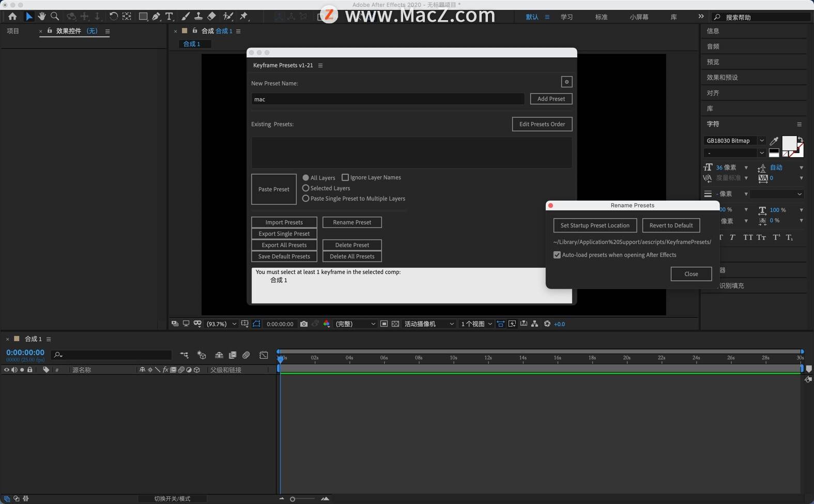Image resolution: width=814 pixels, height=504 pixels.
Task: Click the Import Presets button
Action: 284,222
